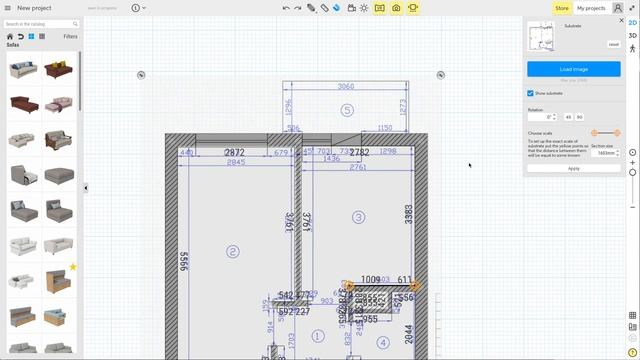Select the light gray sofa with blue pillows
This screenshot has height=360, width=640.
23,69
